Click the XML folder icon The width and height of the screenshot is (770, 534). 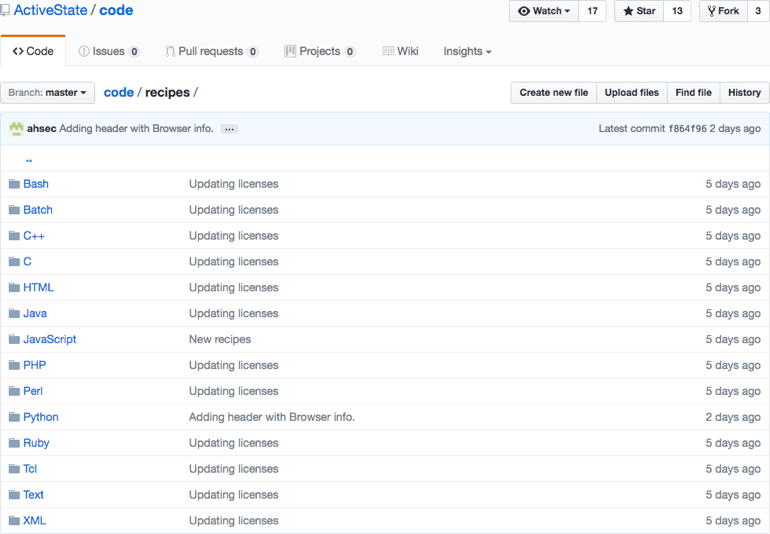click(x=14, y=521)
